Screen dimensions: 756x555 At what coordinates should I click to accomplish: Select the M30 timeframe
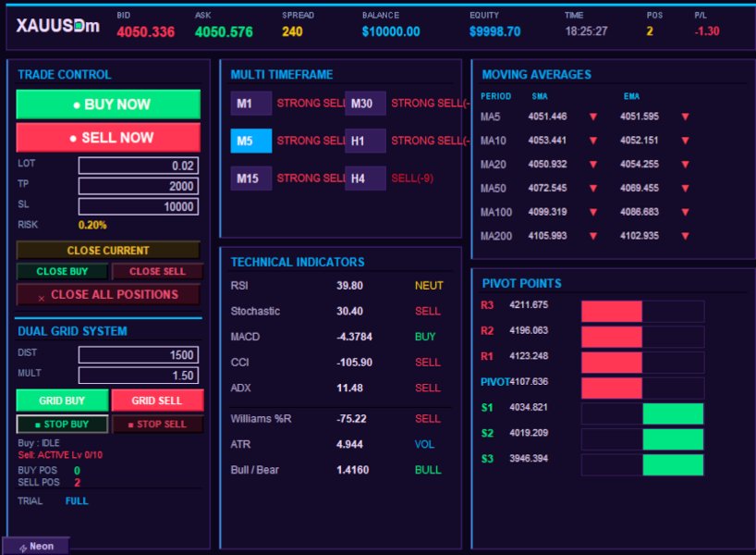pyautogui.click(x=365, y=104)
